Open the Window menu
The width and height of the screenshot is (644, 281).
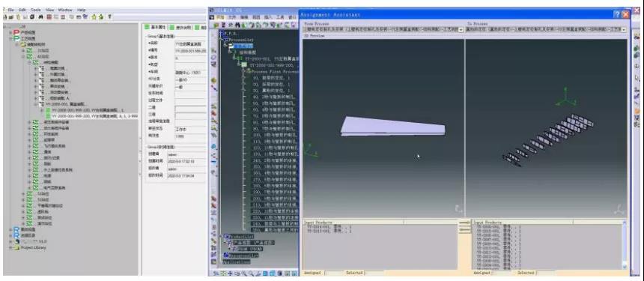(x=65, y=10)
